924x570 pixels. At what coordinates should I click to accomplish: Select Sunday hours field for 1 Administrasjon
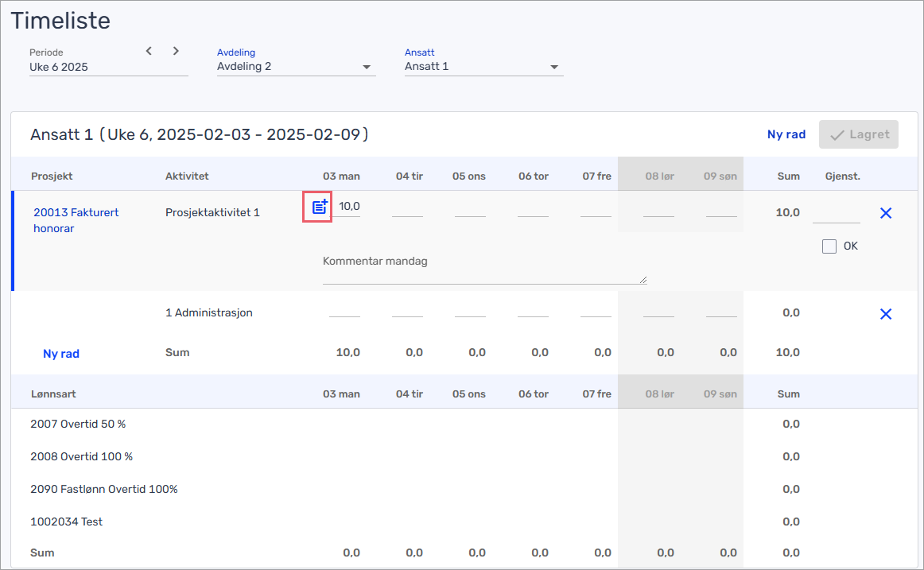(x=721, y=308)
